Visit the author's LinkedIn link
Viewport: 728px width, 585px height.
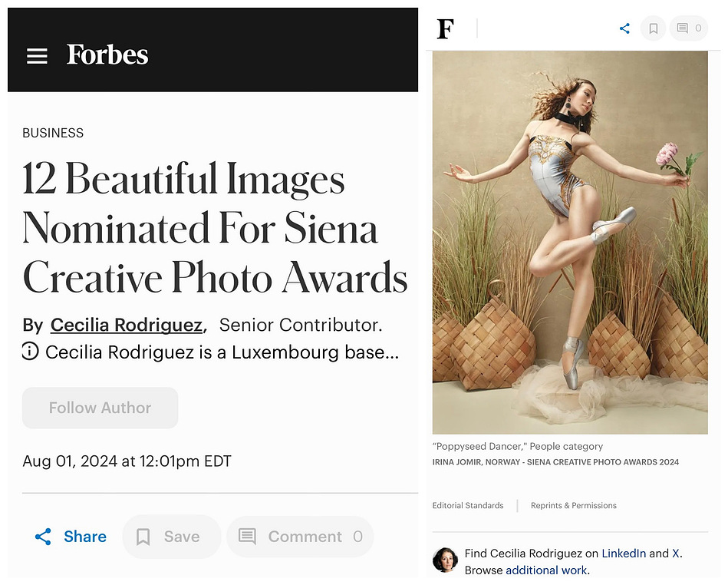[624, 554]
